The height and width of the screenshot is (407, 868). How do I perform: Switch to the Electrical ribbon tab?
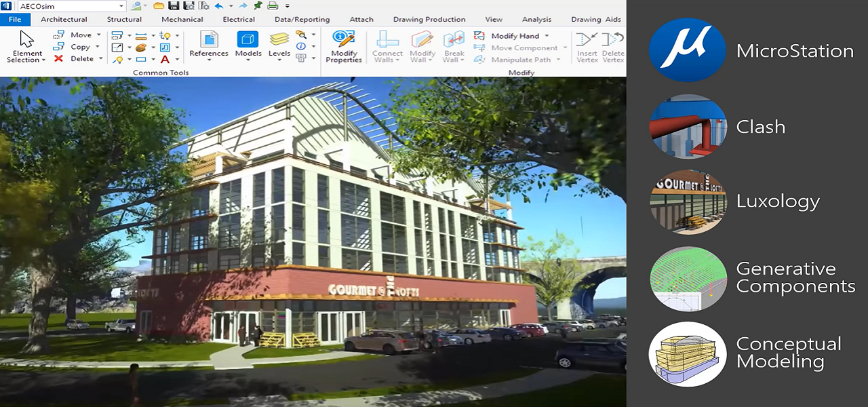(239, 20)
